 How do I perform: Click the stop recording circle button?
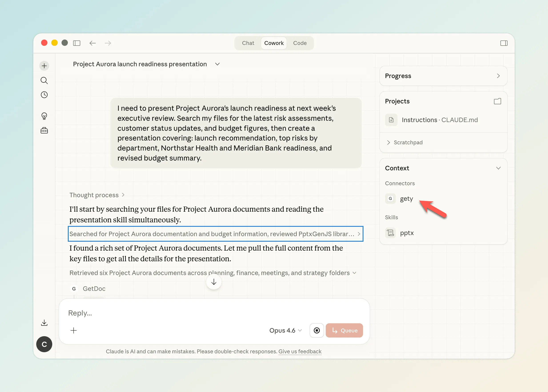click(x=317, y=330)
